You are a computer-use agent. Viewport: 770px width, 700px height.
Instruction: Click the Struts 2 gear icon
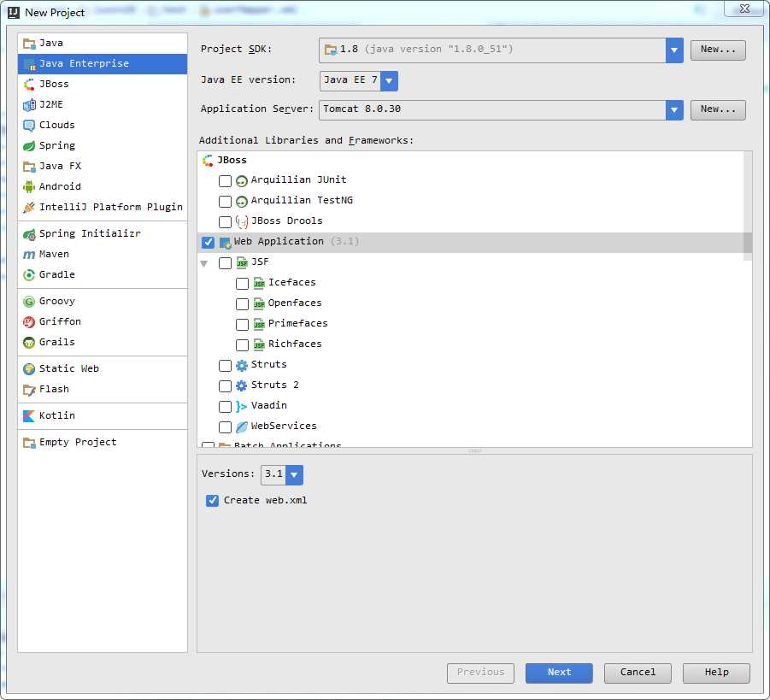click(x=241, y=385)
